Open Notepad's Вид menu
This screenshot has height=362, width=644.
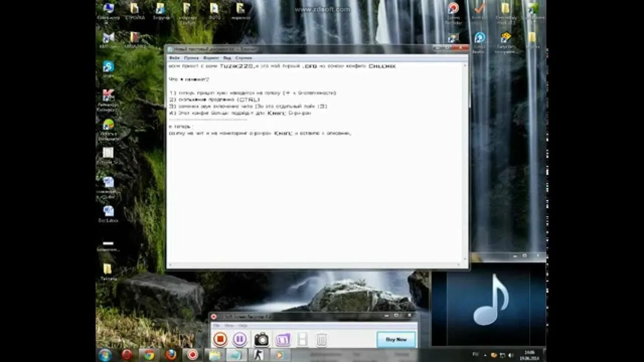227,58
